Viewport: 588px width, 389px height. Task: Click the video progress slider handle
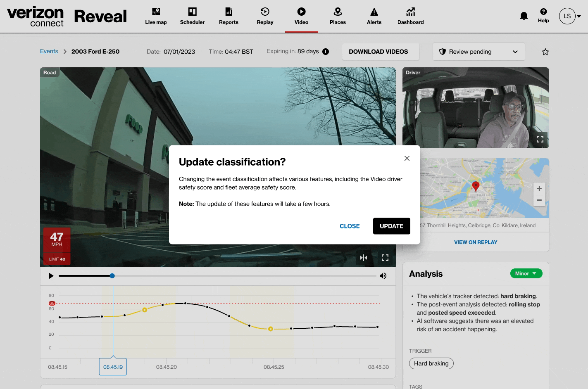[112, 276]
